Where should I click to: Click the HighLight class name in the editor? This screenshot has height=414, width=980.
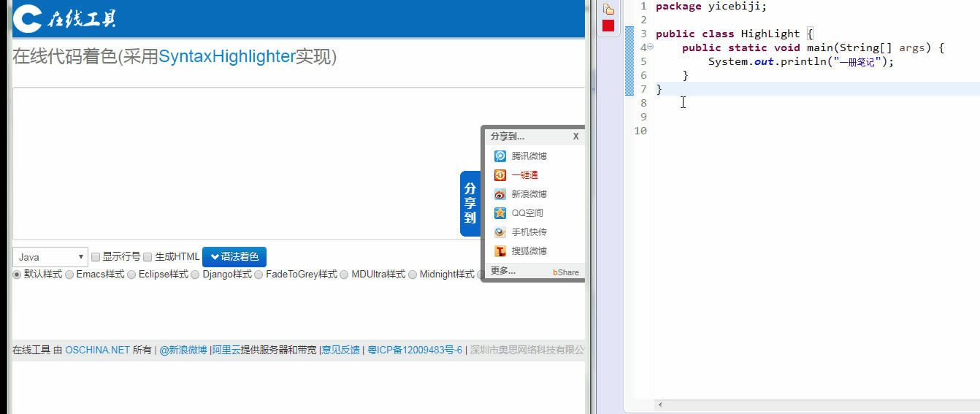(x=770, y=34)
